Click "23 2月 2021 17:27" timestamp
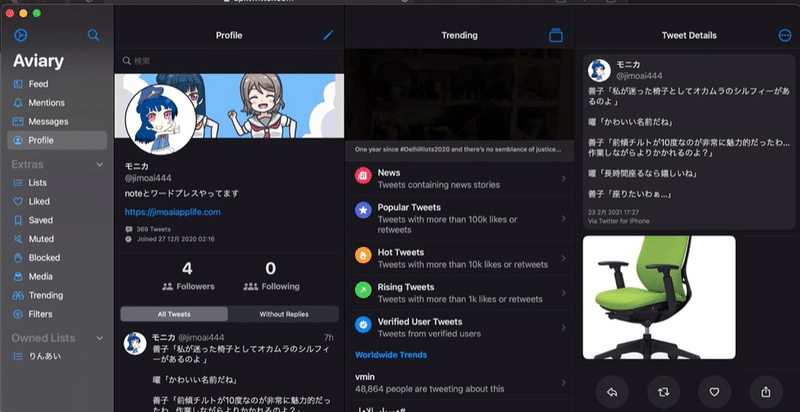The height and width of the screenshot is (412, 800). 613,212
